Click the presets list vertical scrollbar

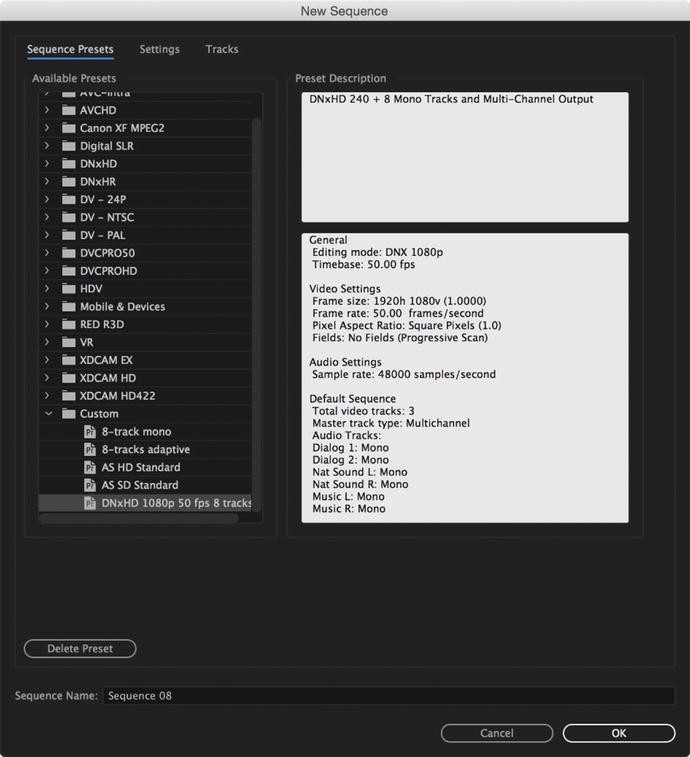point(256,314)
